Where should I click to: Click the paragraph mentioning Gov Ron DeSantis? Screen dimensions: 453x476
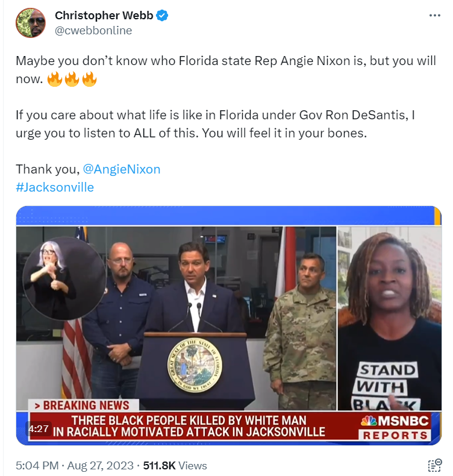(x=215, y=124)
